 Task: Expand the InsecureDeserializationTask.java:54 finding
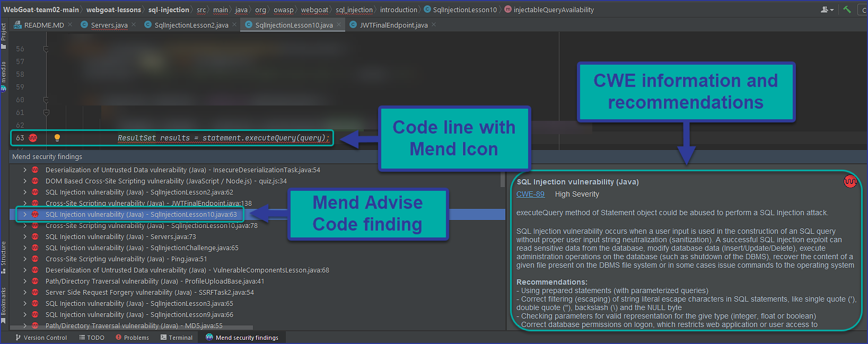pyautogui.click(x=25, y=170)
